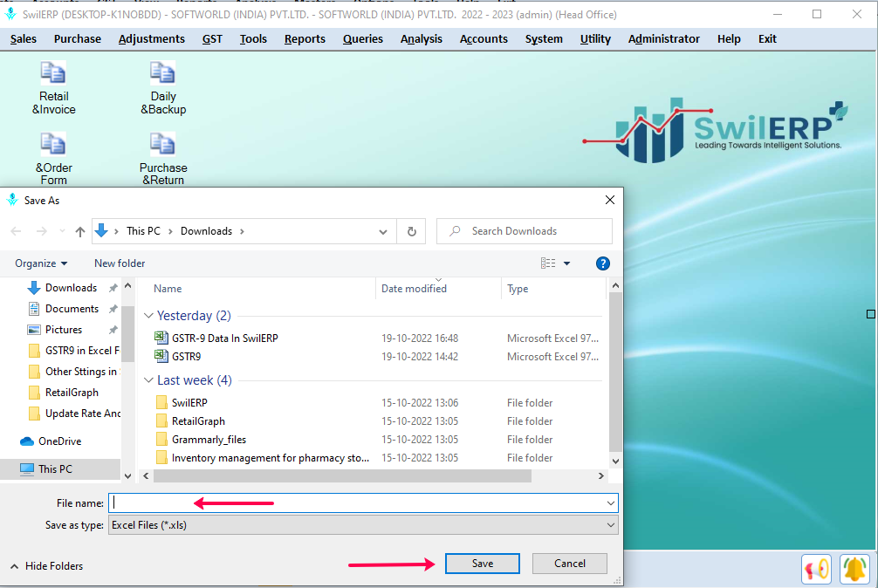878x588 pixels.
Task: Open the Sales menu
Action: pos(23,39)
